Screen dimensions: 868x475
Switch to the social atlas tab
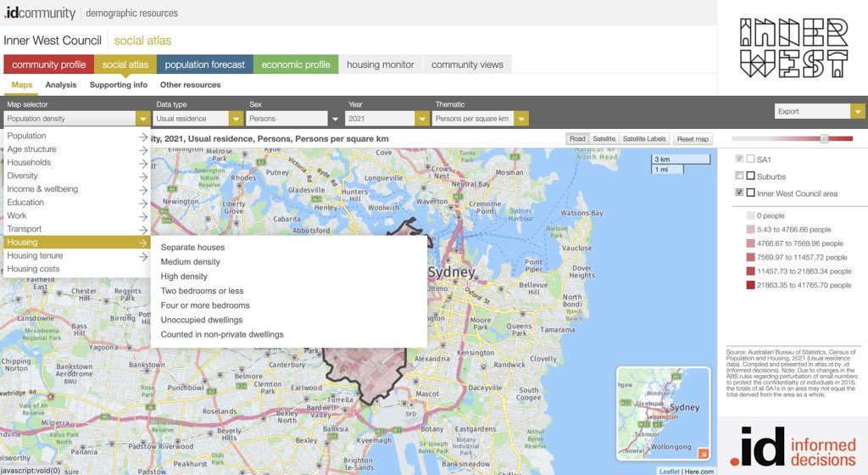click(125, 64)
